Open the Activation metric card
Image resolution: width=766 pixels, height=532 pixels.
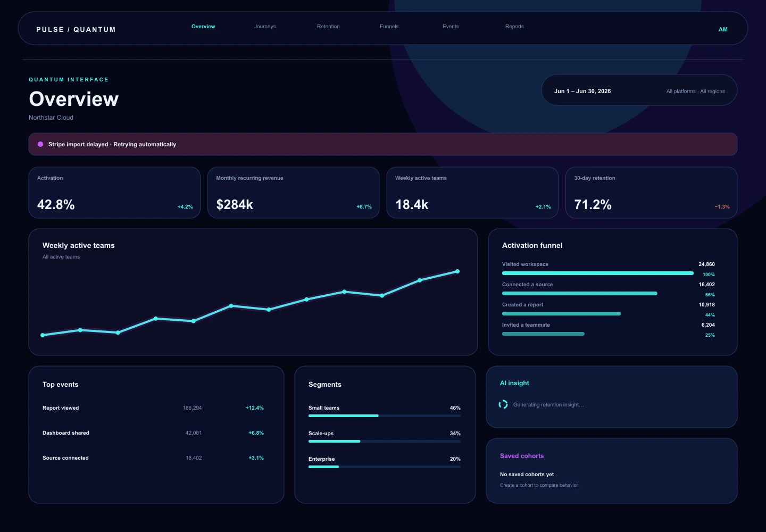114,193
